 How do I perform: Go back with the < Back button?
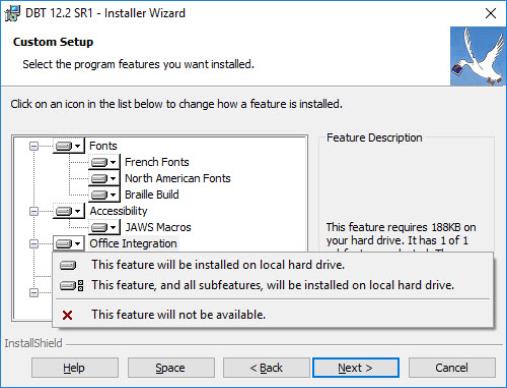pyautogui.click(x=266, y=368)
